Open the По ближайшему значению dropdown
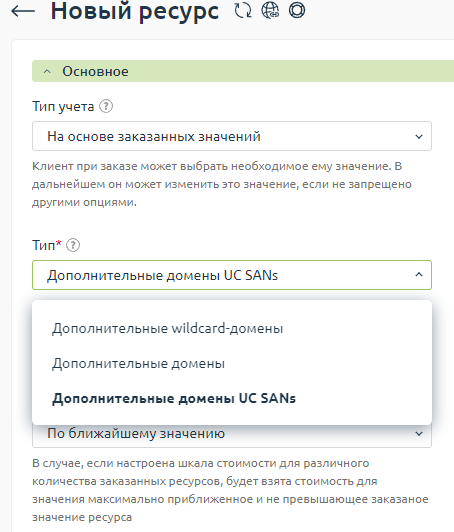The height and width of the screenshot is (532, 454). (232, 435)
